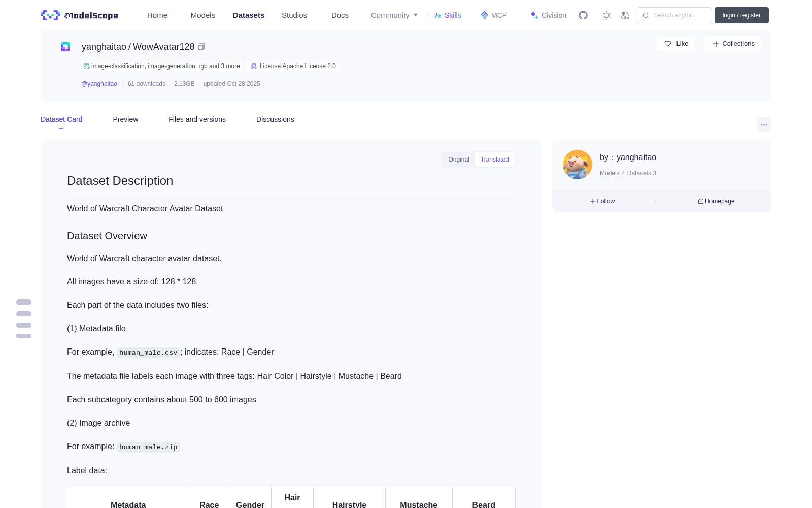Open the GitHub icon link

(x=583, y=15)
